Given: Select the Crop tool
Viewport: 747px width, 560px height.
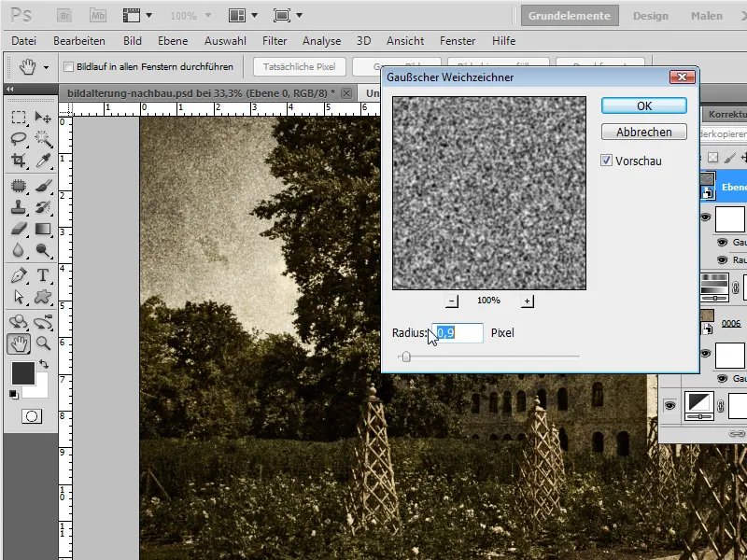Looking at the screenshot, I should (19, 161).
